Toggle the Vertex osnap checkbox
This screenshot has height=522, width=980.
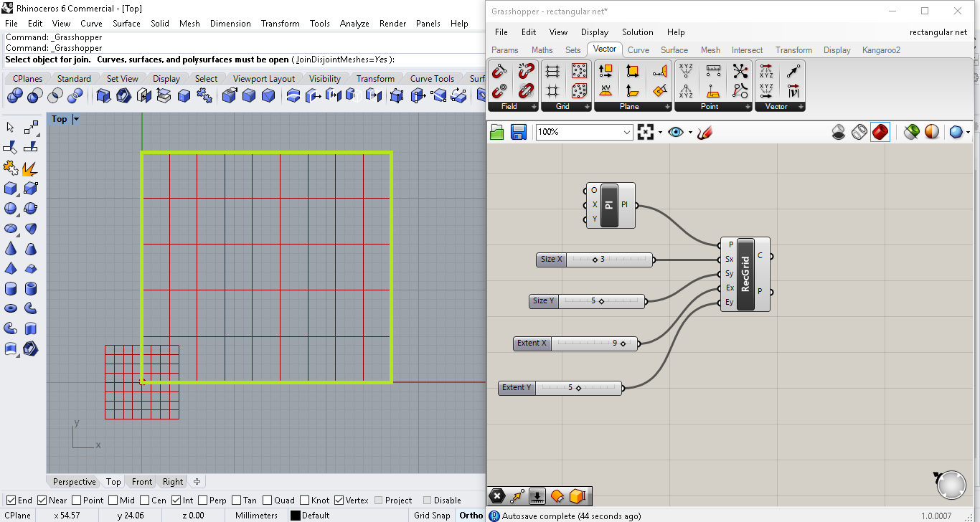(339, 500)
